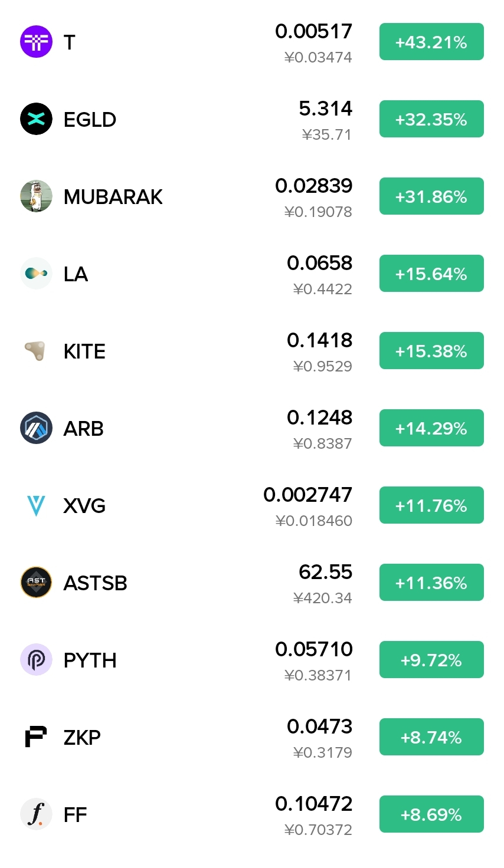This screenshot has height=868, width=504.
Task: Choose the KITE token icon
Action: [36, 351]
